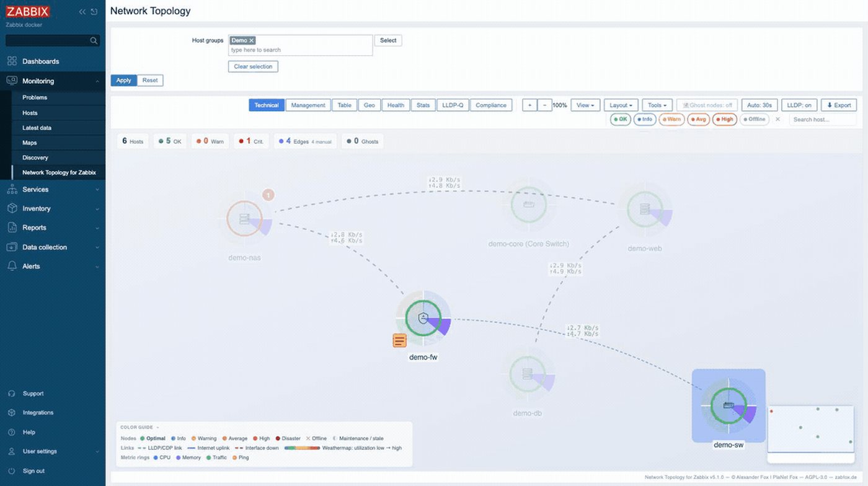Toggle the Warn status filter

click(x=671, y=119)
